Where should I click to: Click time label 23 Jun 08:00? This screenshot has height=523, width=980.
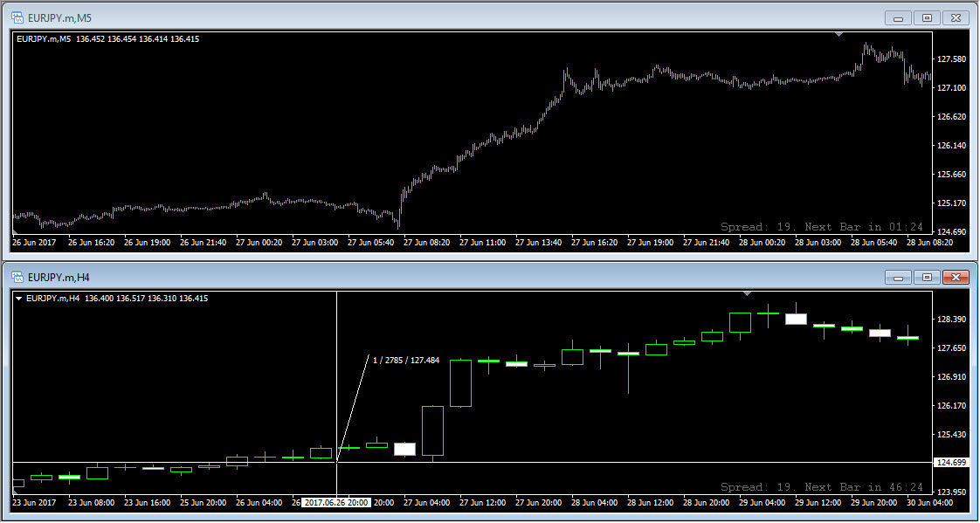pos(91,502)
